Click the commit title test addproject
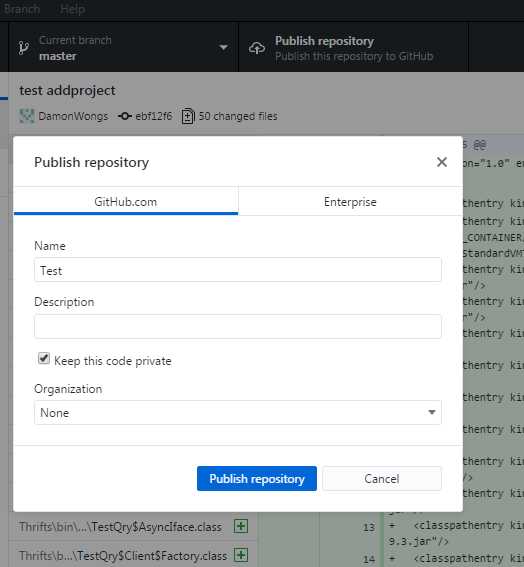The width and height of the screenshot is (524, 567). coord(68,90)
